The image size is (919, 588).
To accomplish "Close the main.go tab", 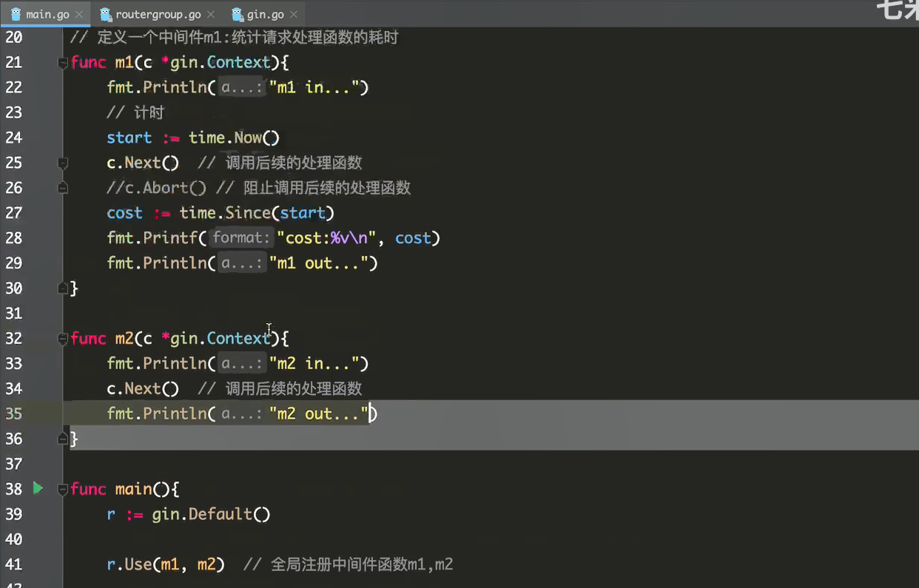I will pyautogui.click(x=79, y=14).
